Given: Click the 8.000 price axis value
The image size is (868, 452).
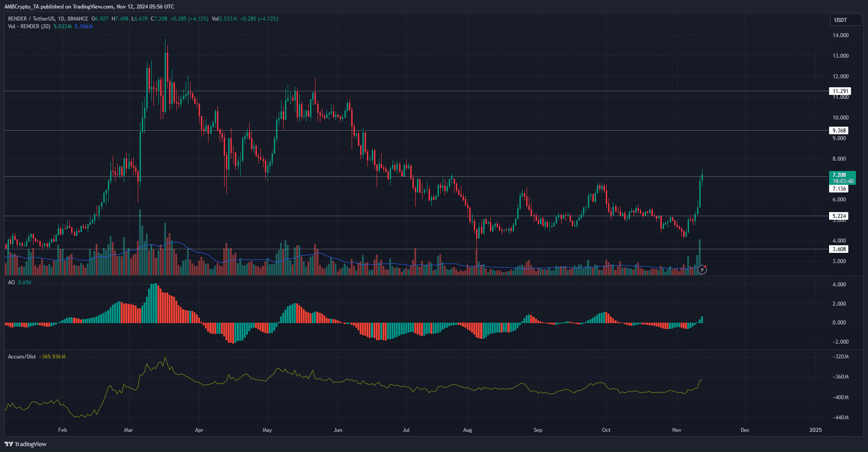Looking at the screenshot, I should coord(839,159).
